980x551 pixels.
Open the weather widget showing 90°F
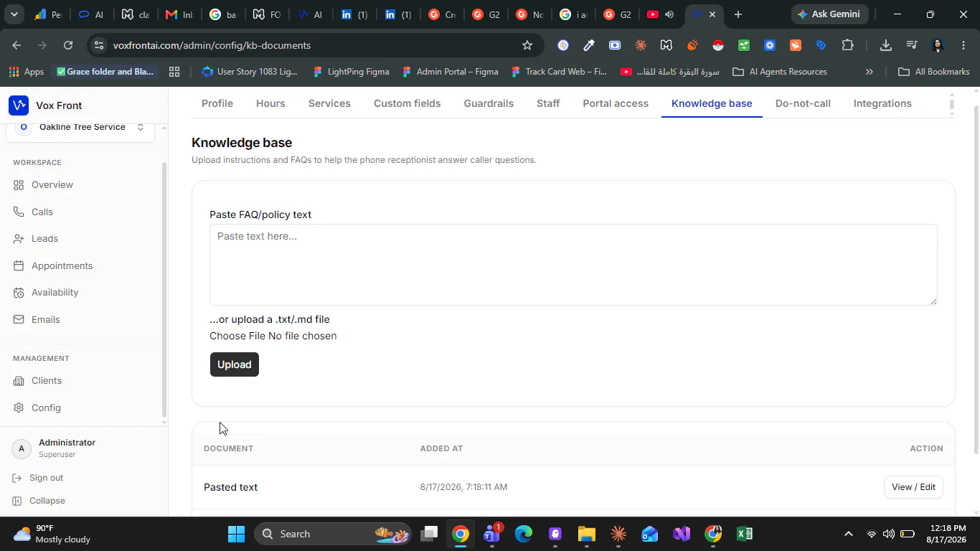point(52,534)
